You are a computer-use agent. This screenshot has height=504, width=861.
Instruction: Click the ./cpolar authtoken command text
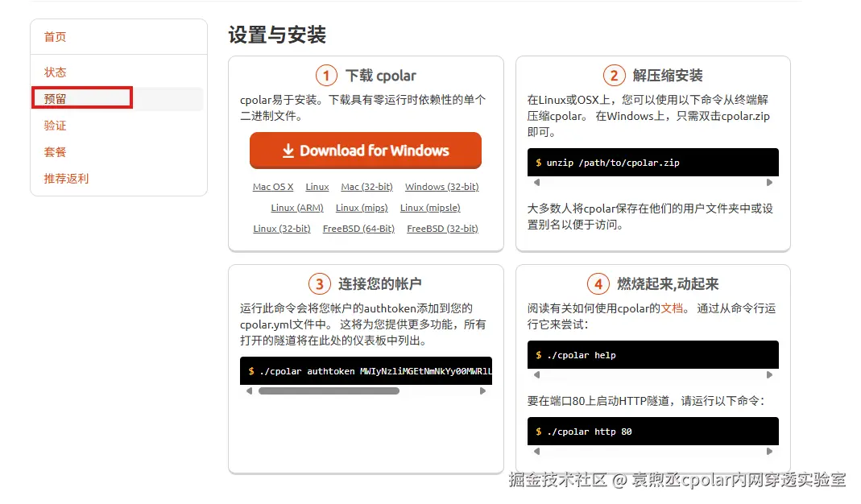(375, 371)
